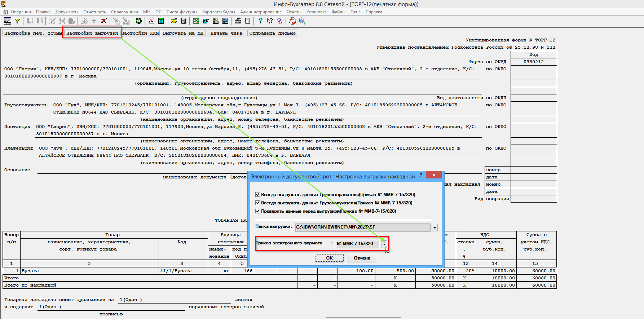Click the 'Бумага' product name cell
The image size is (644, 319).
89,271
